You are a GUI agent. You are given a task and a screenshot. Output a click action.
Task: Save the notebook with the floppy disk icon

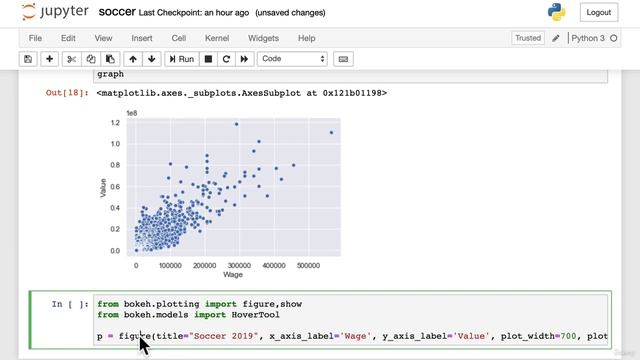[28, 59]
